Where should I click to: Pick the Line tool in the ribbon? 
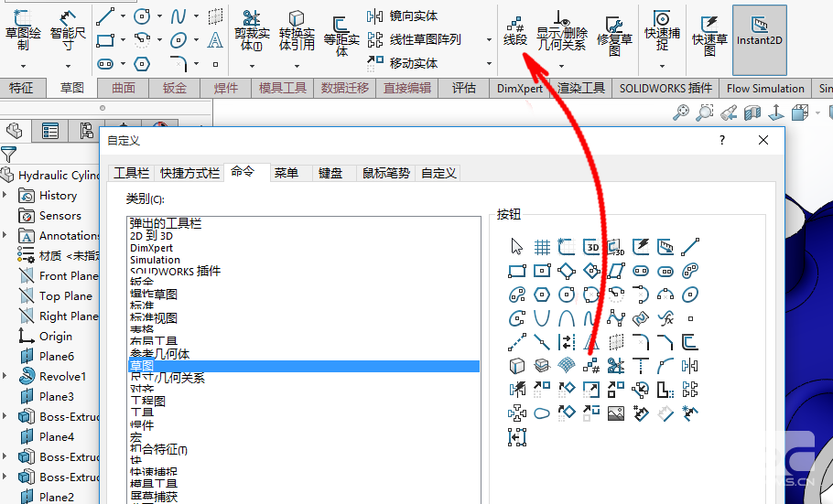[x=105, y=16]
